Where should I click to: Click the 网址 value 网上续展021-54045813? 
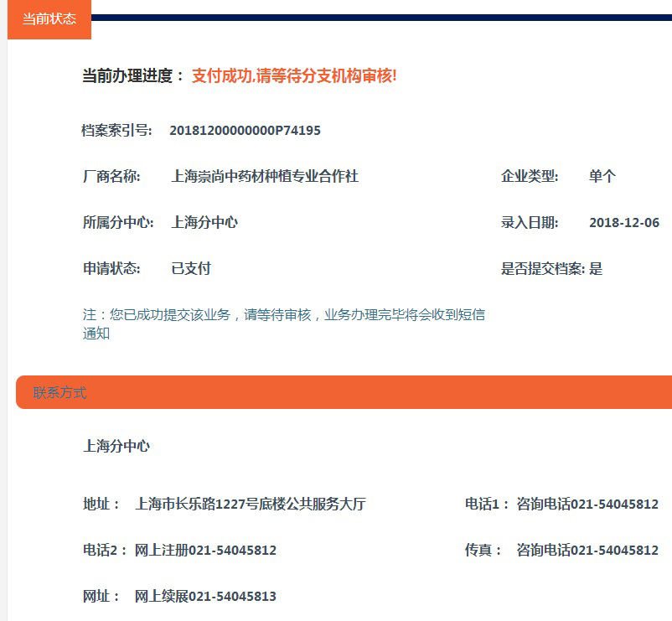pos(205,596)
